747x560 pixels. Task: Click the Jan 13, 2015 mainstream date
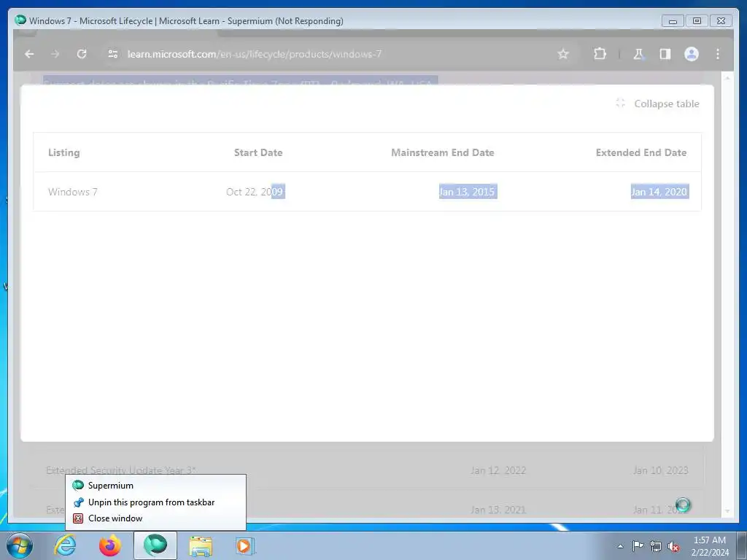click(x=468, y=192)
